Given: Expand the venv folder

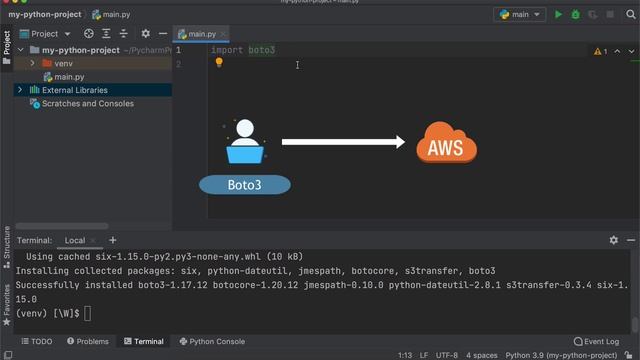Looking at the screenshot, I should pyautogui.click(x=32, y=63).
